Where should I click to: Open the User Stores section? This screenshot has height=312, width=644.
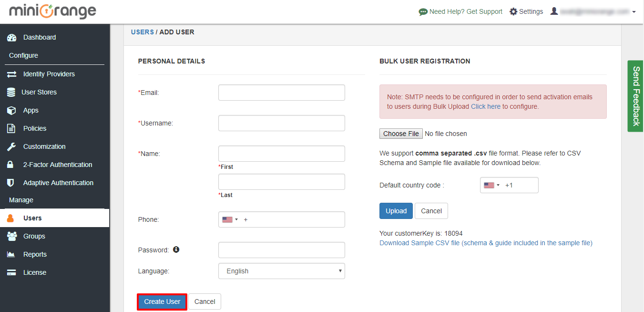pos(11,92)
